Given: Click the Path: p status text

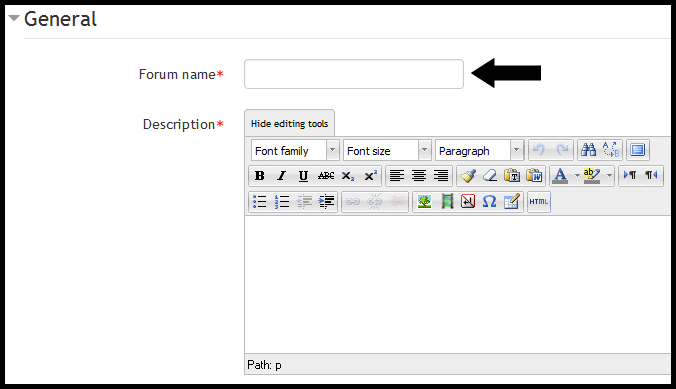Looking at the screenshot, I should [x=264, y=365].
